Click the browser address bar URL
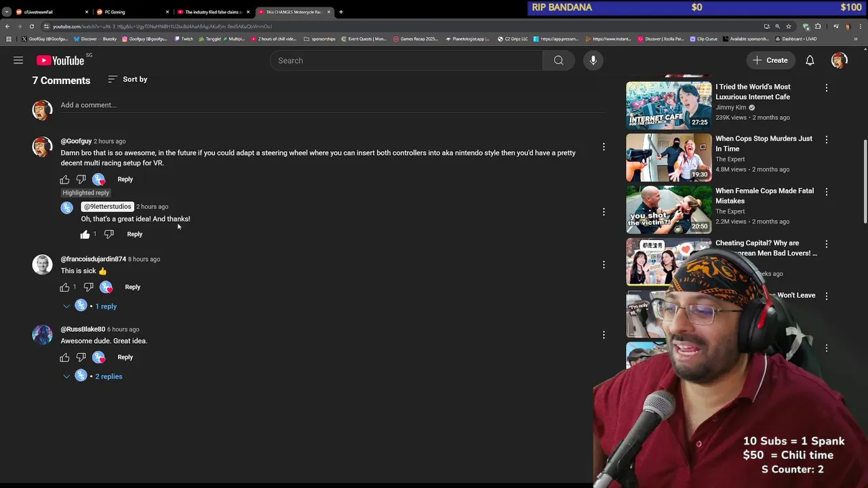 point(163,26)
